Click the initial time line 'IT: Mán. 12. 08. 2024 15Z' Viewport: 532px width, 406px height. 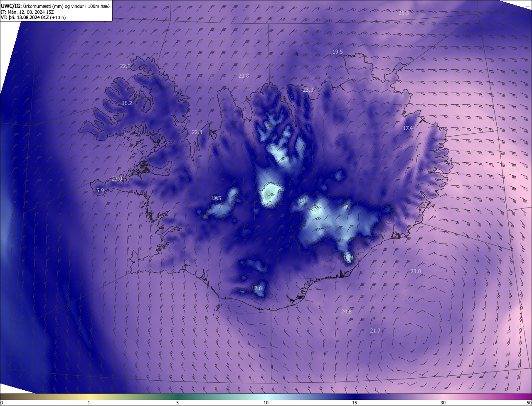click(28, 12)
